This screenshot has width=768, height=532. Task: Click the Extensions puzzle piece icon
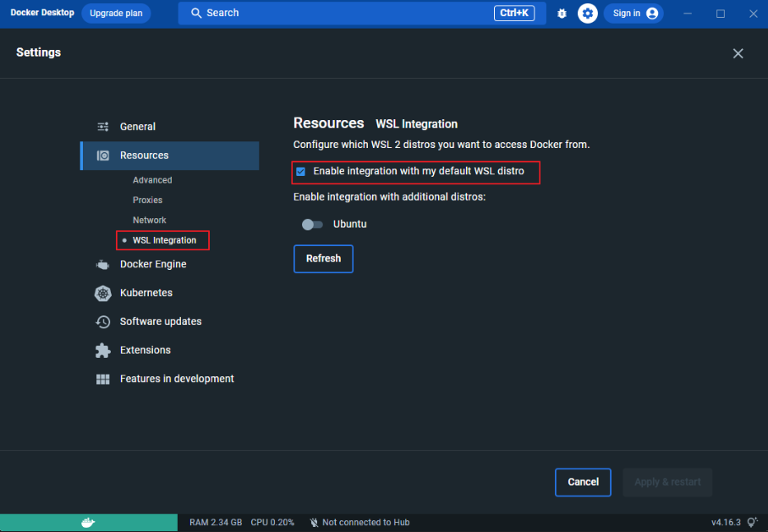(x=103, y=350)
